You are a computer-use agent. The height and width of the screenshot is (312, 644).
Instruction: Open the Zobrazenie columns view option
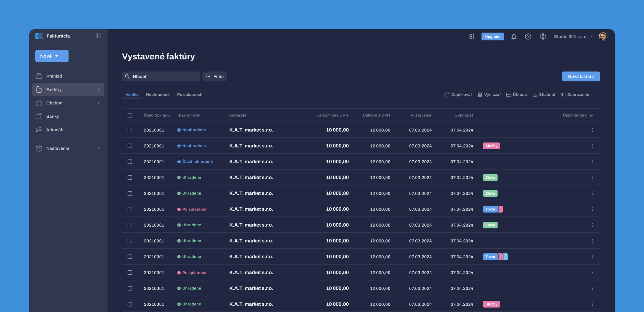click(x=575, y=95)
